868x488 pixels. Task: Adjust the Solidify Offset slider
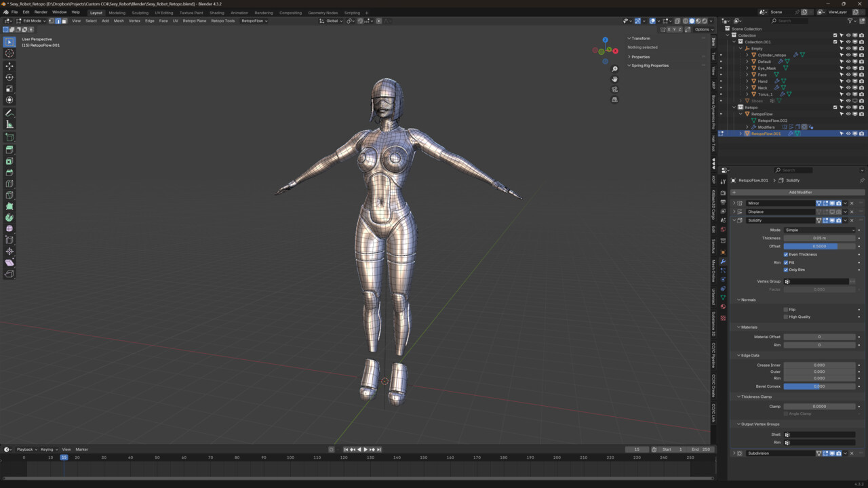pos(820,246)
